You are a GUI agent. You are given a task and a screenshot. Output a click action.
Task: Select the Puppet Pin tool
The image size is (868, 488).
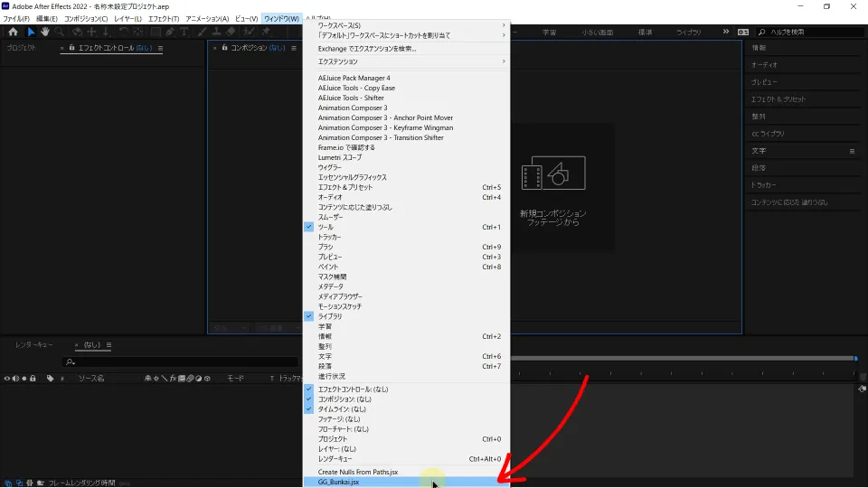[266, 33]
